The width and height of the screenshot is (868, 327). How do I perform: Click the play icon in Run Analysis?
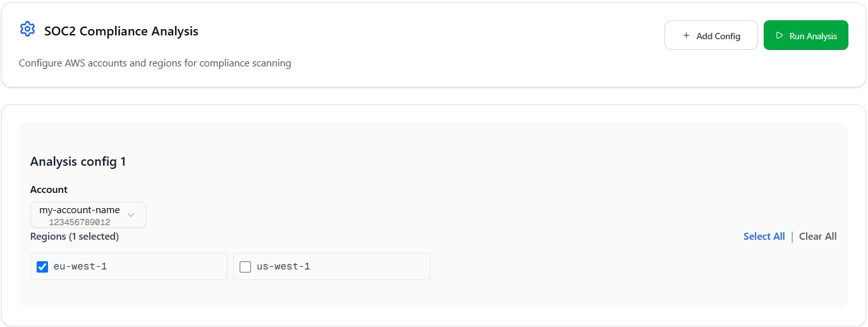pyautogui.click(x=779, y=36)
